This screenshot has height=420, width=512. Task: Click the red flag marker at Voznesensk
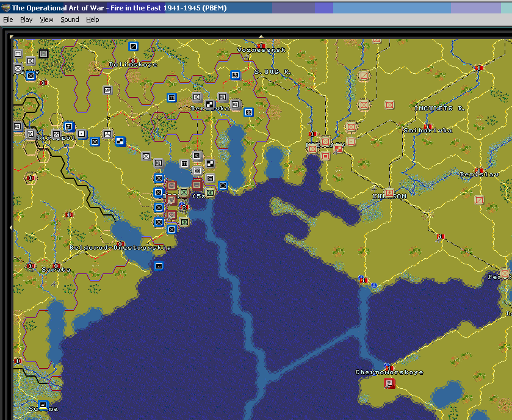click(261, 46)
